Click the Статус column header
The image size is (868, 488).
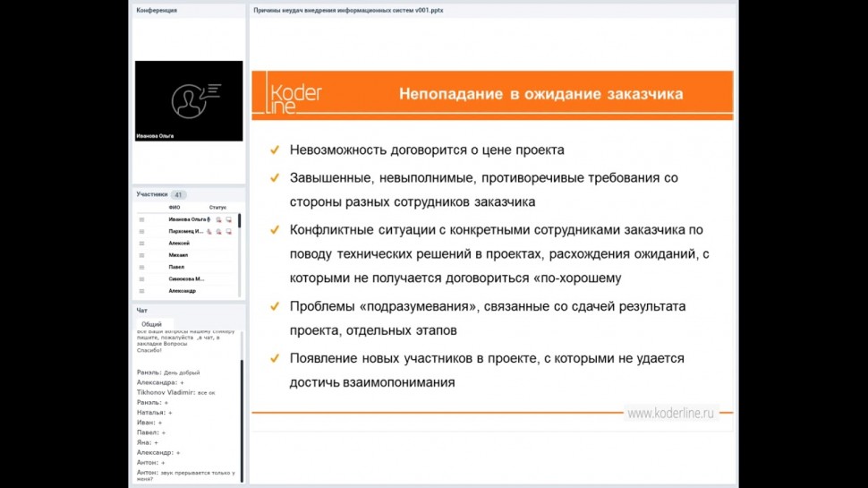217,207
